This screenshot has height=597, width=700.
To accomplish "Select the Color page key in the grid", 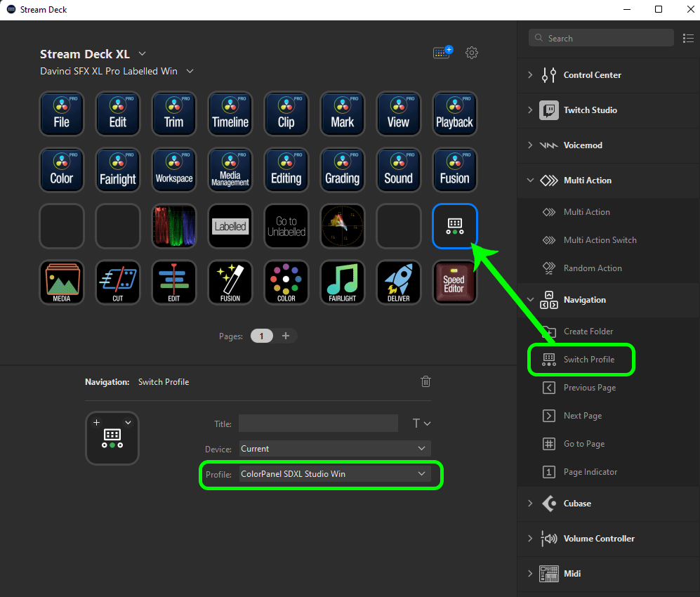I will pos(61,169).
